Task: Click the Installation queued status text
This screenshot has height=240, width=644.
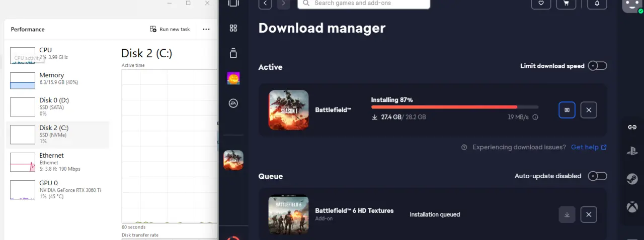Action: (x=435, y=214)
